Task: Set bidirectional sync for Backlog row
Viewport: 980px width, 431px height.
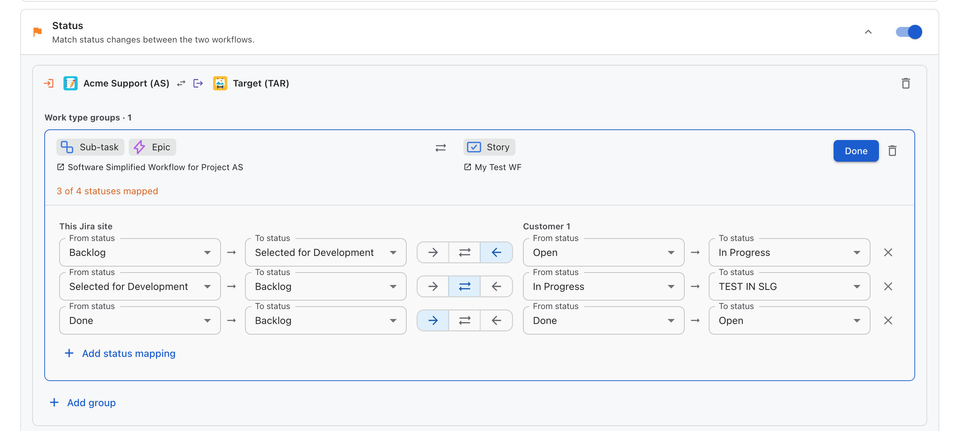Action: point(464,252)
